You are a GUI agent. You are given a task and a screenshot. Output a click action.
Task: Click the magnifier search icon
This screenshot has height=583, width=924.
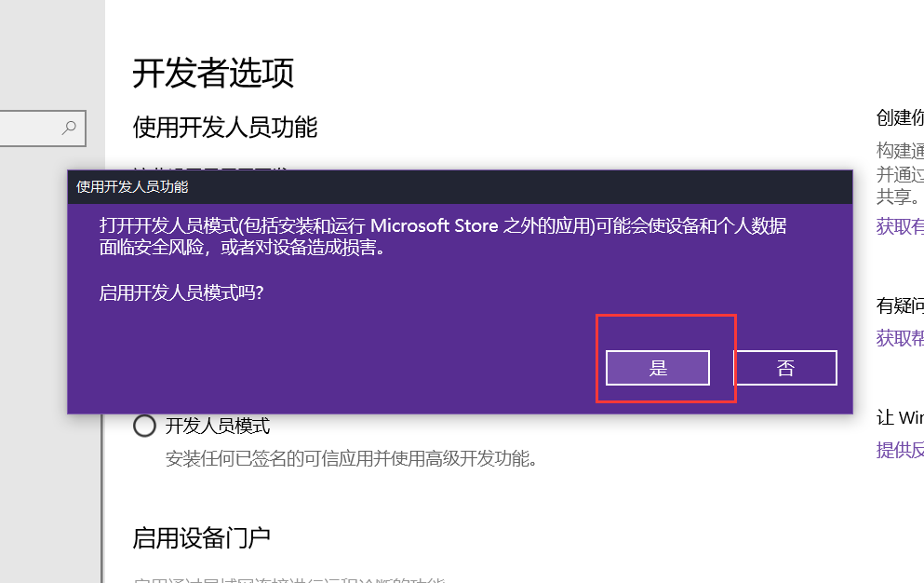[69, 128]
